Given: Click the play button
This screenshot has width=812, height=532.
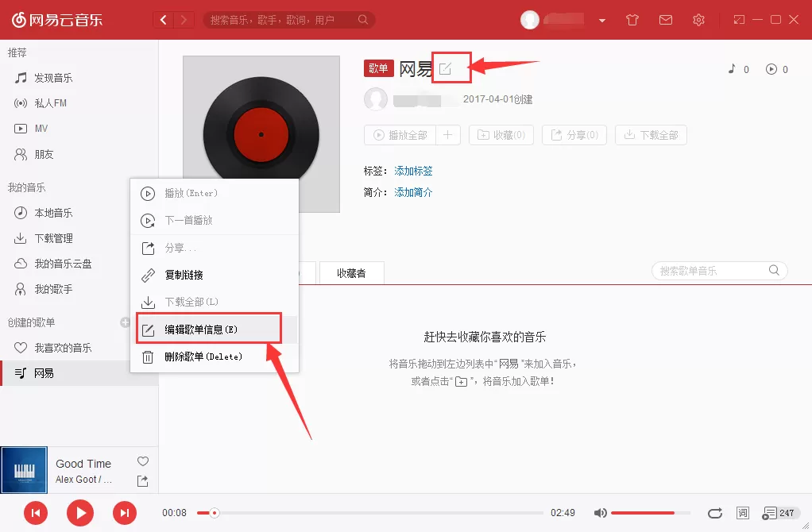Looking at the screenshot, I should pos(80,513).
